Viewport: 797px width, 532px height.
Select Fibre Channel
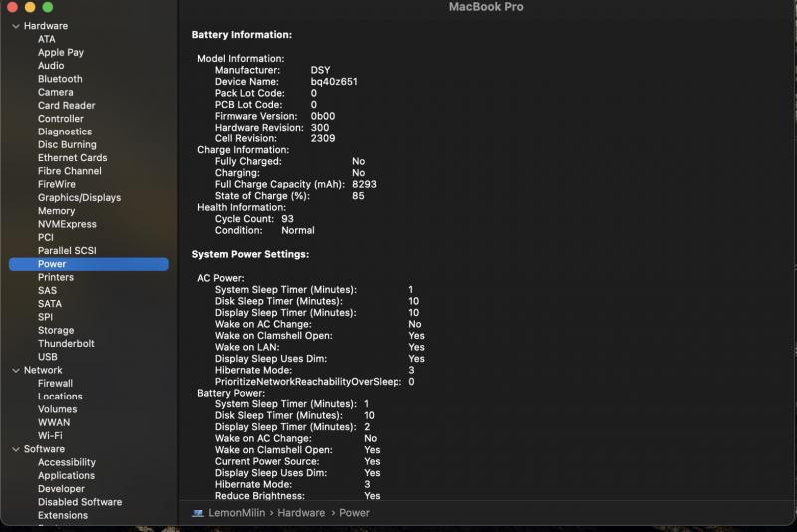click(69, 171)
